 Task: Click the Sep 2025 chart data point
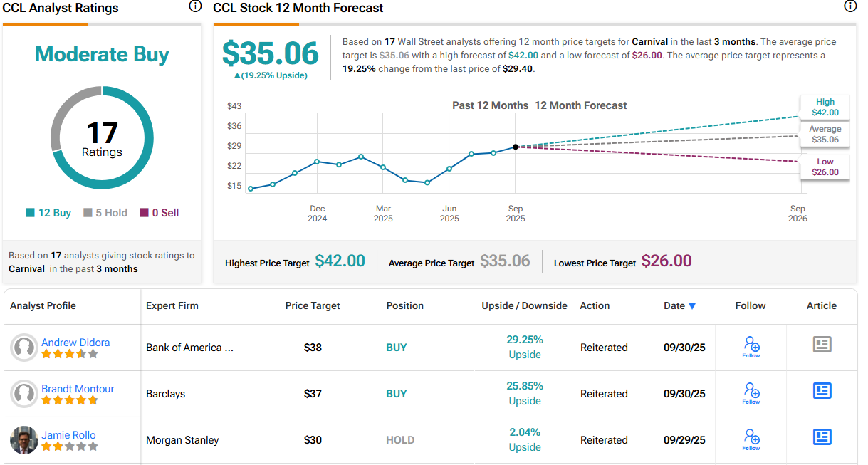click(516, 147)
